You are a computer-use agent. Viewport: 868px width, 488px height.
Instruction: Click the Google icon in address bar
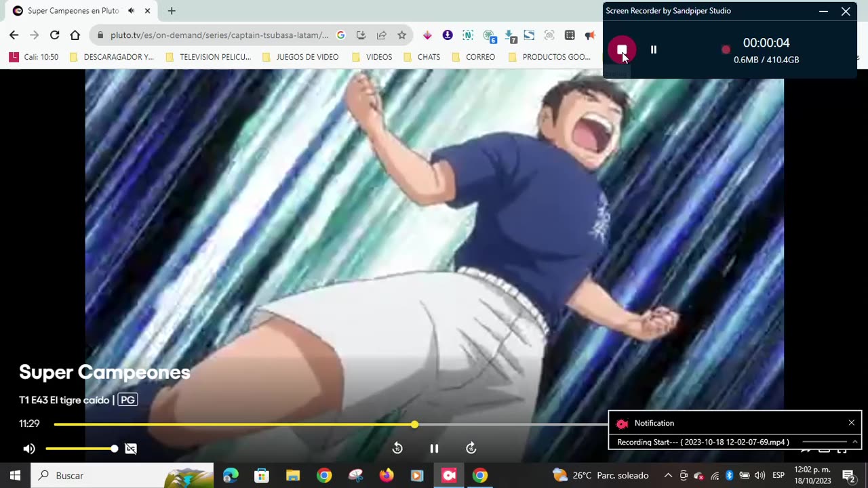point(340,35)
